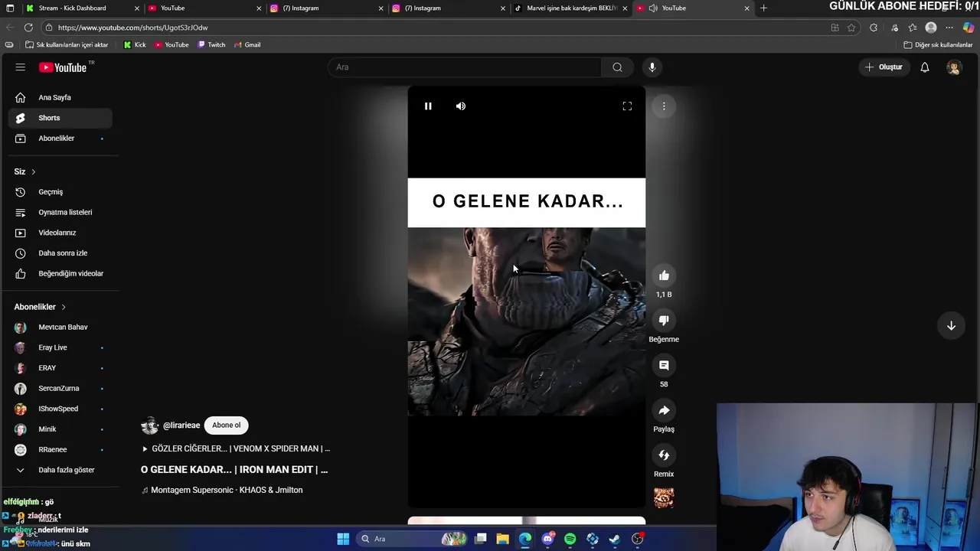Image resolution: width=980 pixels, height=551 pixels.
Task: Enter fullscreen mode on the Short
Action: click(627, 106)
